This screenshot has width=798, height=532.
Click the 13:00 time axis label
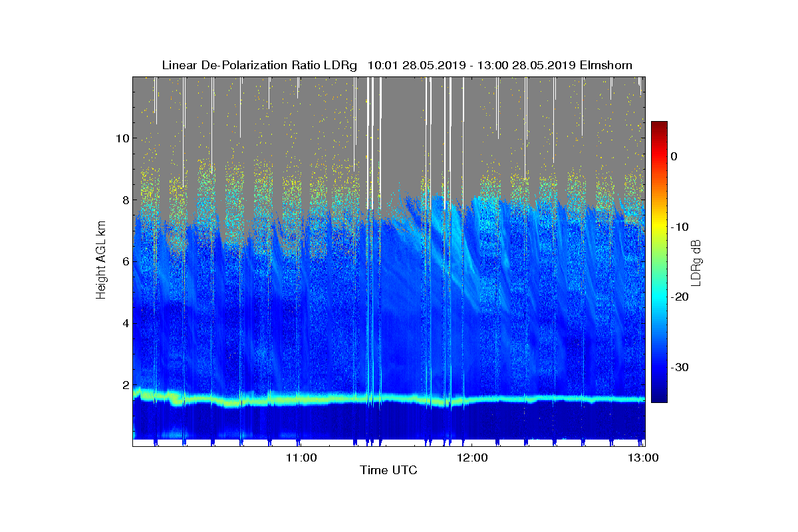[643, 458]
